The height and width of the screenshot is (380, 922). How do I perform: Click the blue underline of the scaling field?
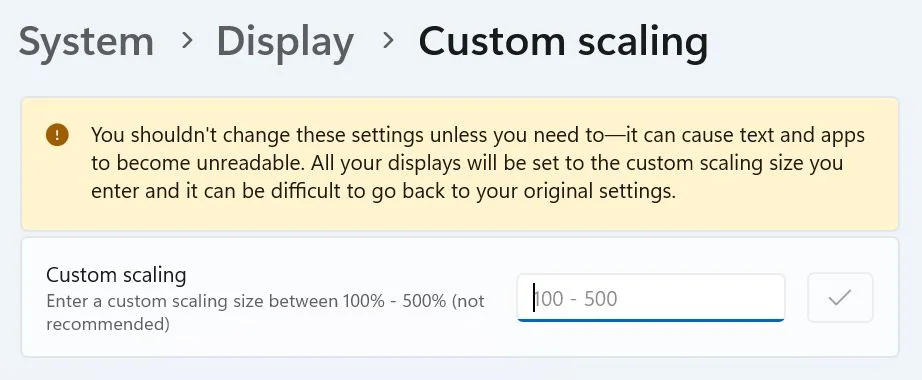(651, 320)
